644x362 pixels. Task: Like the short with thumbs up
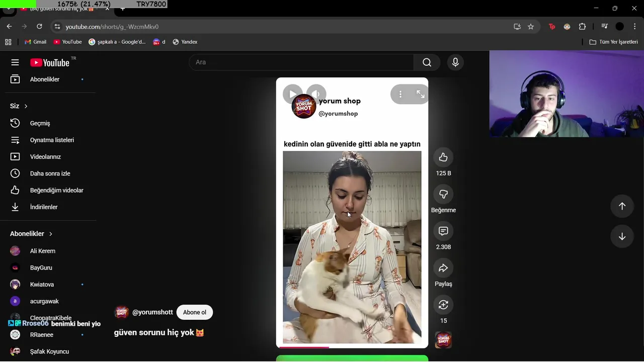tap(443, 157)
